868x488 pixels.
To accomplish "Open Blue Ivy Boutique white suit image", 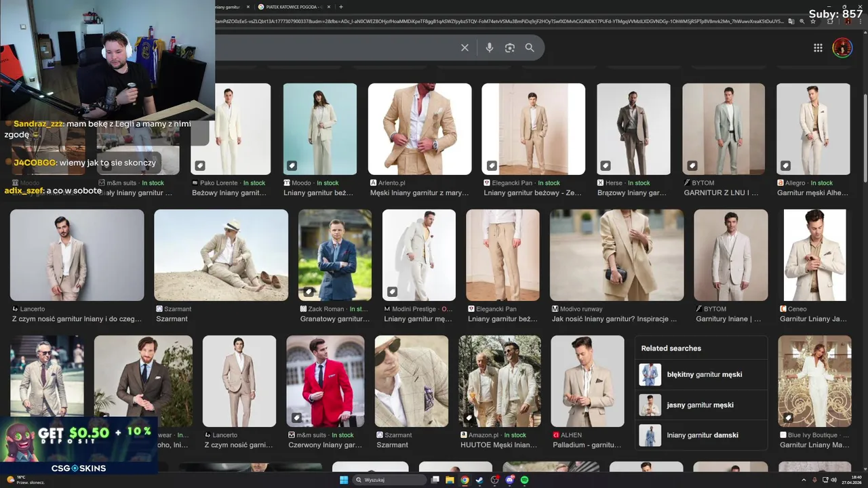I will pos(814,381).
